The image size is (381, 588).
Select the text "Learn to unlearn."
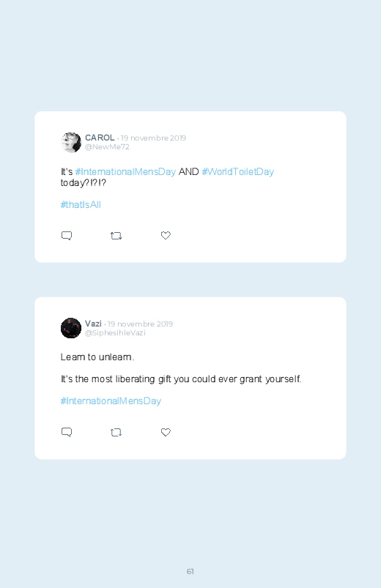pos(97,357)
